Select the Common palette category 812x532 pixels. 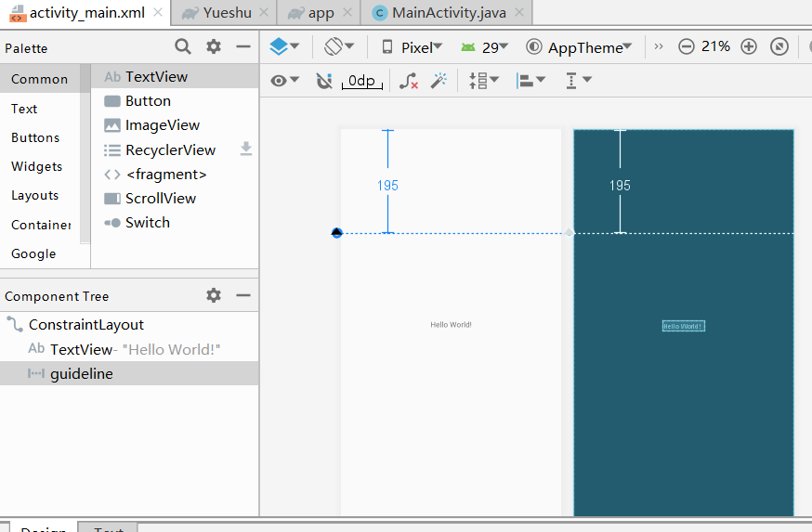click(x=40, y=79)
